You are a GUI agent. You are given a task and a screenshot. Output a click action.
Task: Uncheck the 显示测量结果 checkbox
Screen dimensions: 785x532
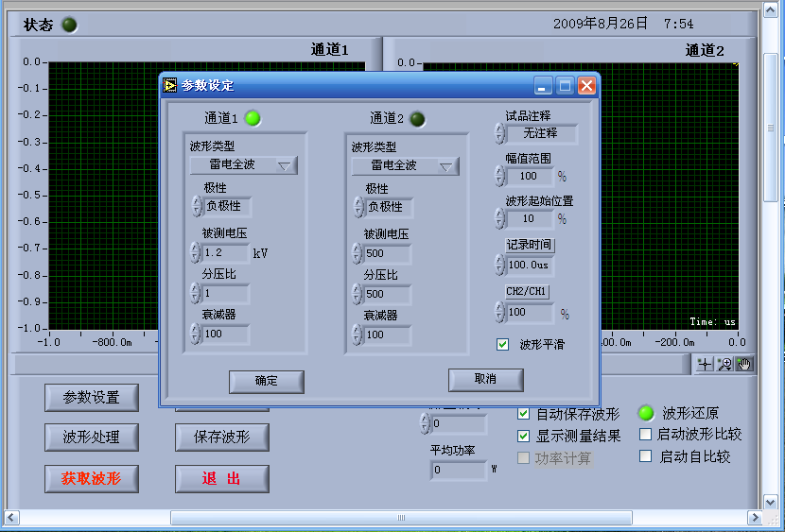(523, 436)
